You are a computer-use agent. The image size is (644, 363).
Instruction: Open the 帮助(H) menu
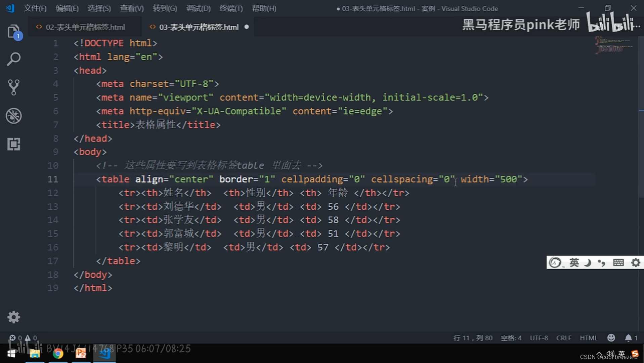point(264,8)
